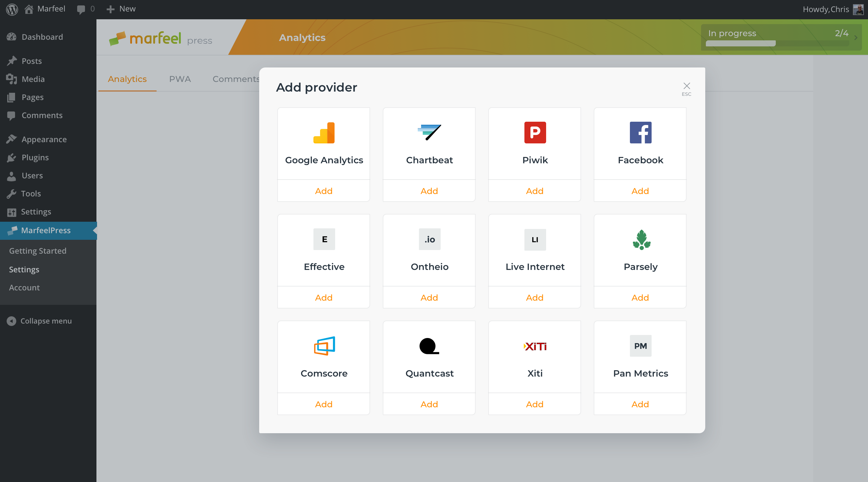The height and width of the screenshot is (482, 868).
Task: Click the Chartbeat logo icon
Action: point(429,132)
